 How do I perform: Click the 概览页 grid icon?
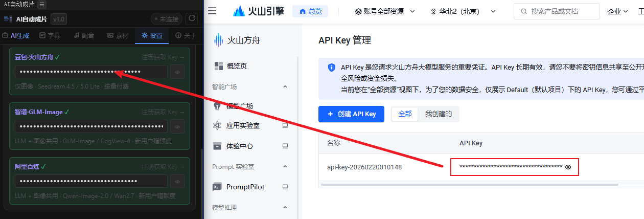(218, 65)
